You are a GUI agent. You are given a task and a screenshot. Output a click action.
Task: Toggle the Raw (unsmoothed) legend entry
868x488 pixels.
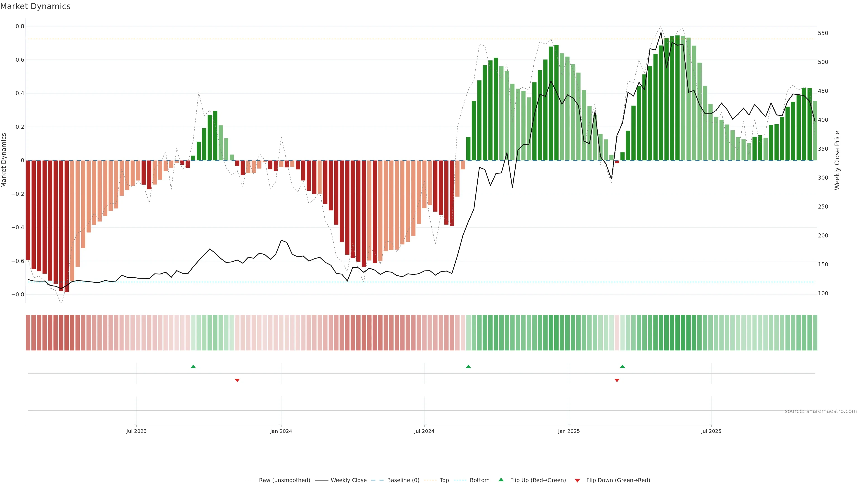click(x=284, y=480)
